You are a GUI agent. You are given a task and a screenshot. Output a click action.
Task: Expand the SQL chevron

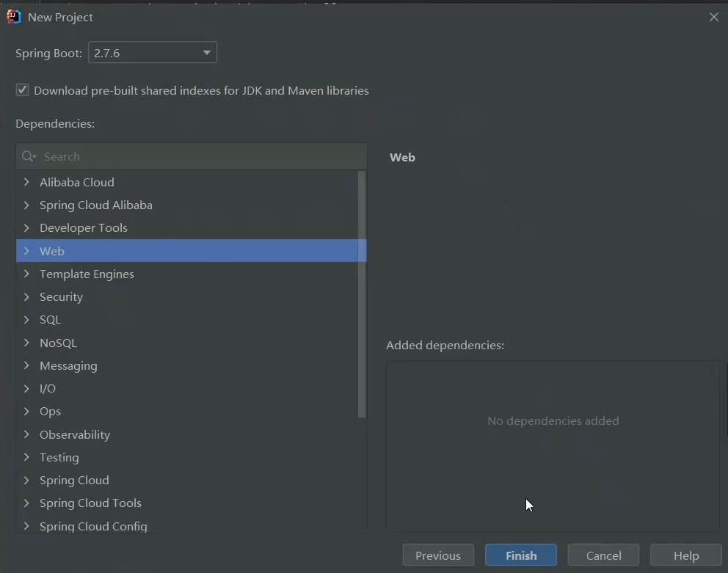pos(26,319)
